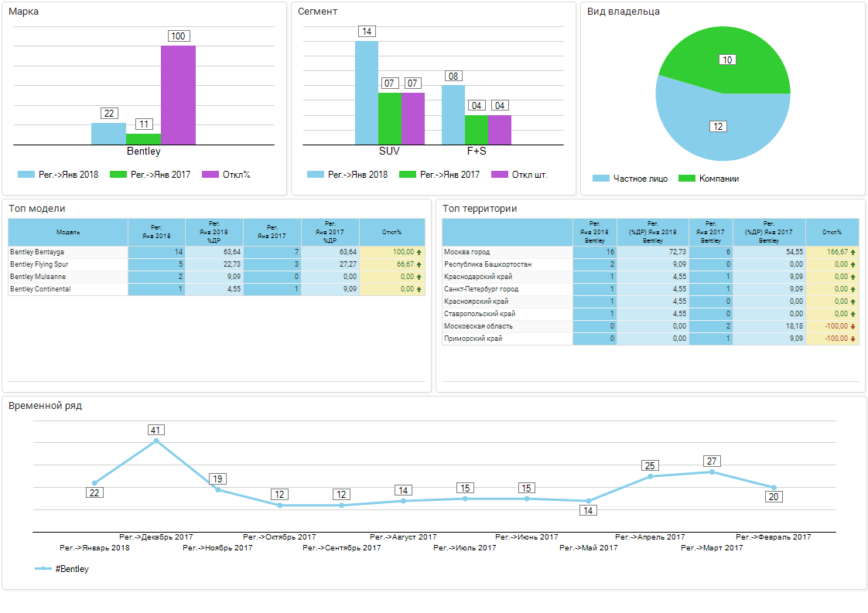
Task: Select the Москва город territory name
Action: (x=466, y=252)
